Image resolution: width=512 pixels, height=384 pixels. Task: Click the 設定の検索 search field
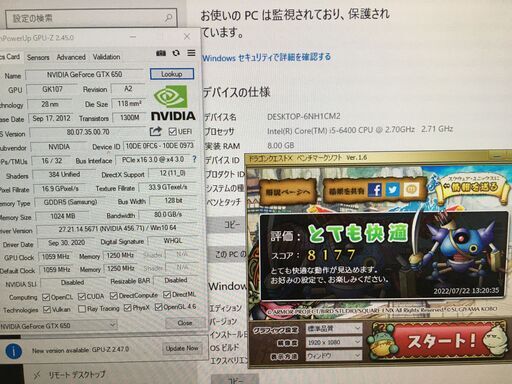pyautogui.click(x=91, y=18)
